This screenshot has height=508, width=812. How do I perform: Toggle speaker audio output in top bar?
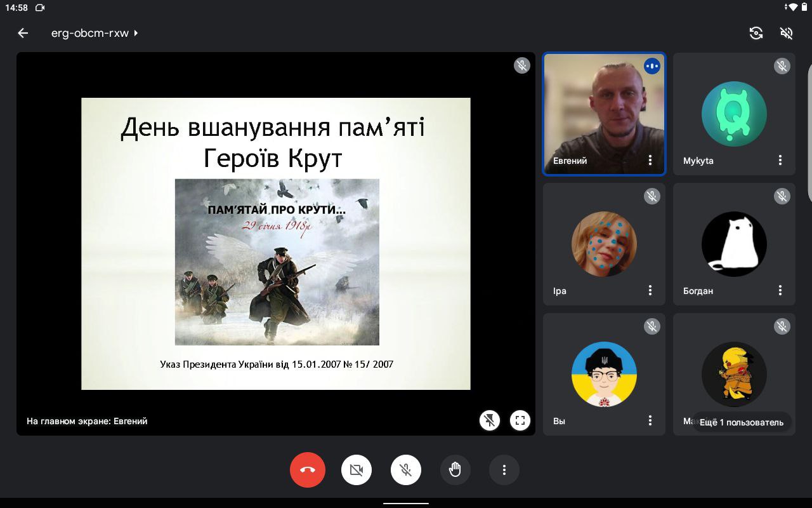787,33
